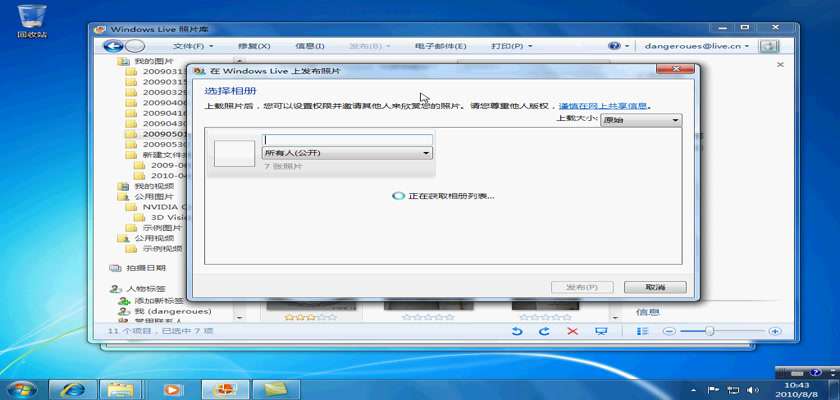Click the rotate clockwise icon
The image size is (840, 400).
click(544, 331)
